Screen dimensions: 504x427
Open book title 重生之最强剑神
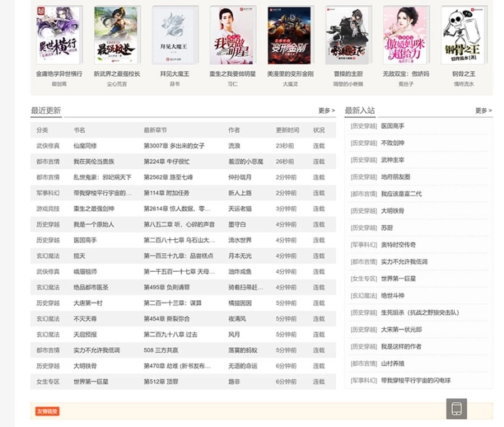tap(94, 209)
